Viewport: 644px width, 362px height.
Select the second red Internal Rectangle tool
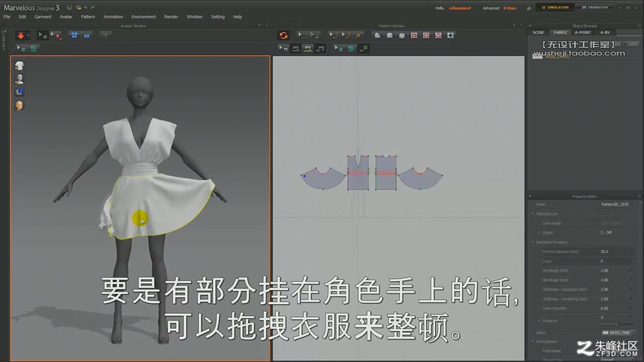click(426, 35)
